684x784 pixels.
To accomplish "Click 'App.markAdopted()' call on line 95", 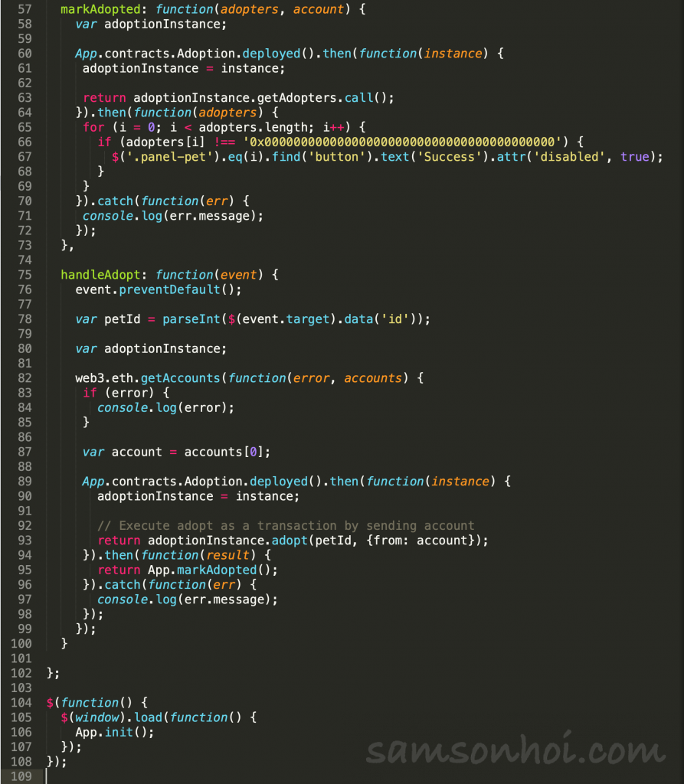I will pyautogui.click(x=210, y=570).
